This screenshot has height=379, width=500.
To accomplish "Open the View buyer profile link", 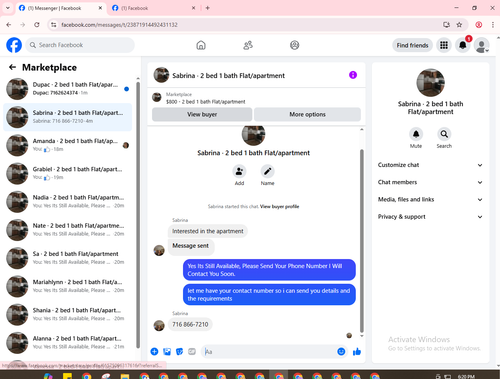I will click(x=279, y=207).
